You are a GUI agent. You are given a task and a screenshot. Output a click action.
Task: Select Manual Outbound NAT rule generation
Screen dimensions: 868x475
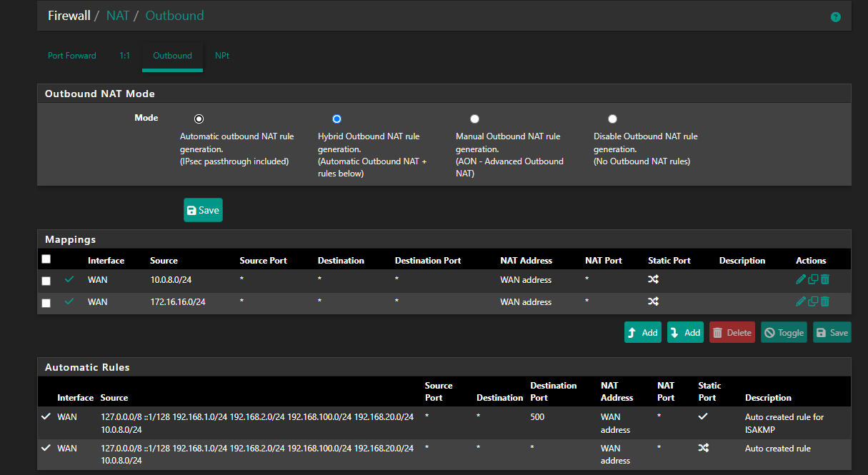pyautogui.click(x=474, y=119)
